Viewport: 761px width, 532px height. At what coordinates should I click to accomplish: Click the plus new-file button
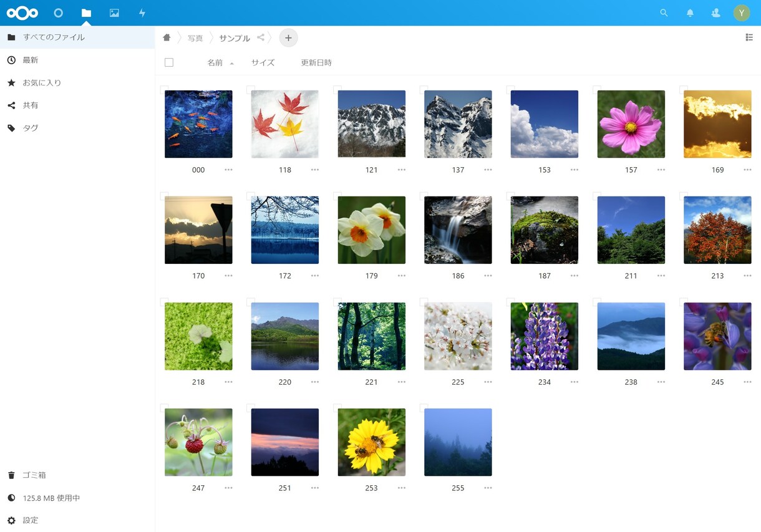point(288,38)
